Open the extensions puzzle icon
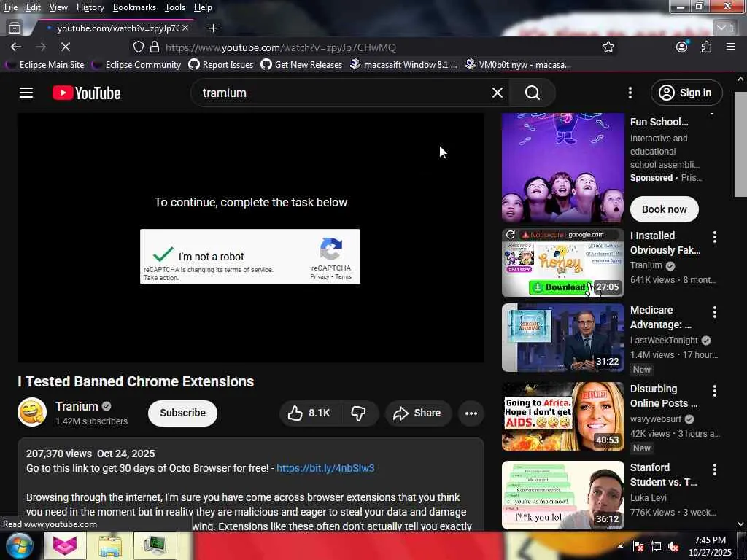The width and height of the screenshot is (747, 560). pyautogui.click(x=706, y=47)
